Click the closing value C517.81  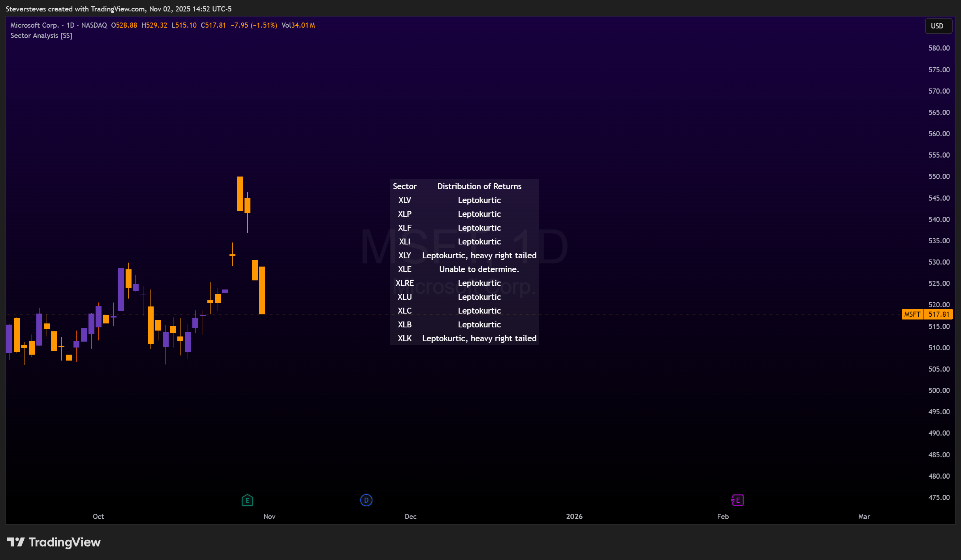coord(213,25)
